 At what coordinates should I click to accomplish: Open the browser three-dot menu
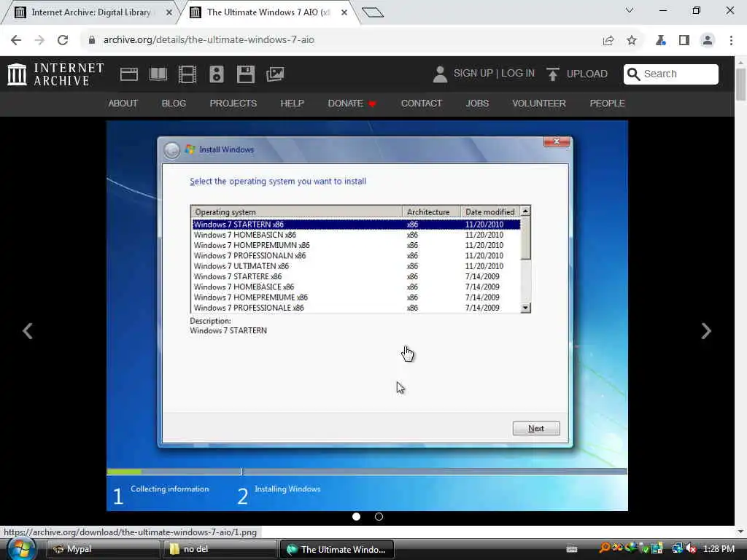coord(731,41)
